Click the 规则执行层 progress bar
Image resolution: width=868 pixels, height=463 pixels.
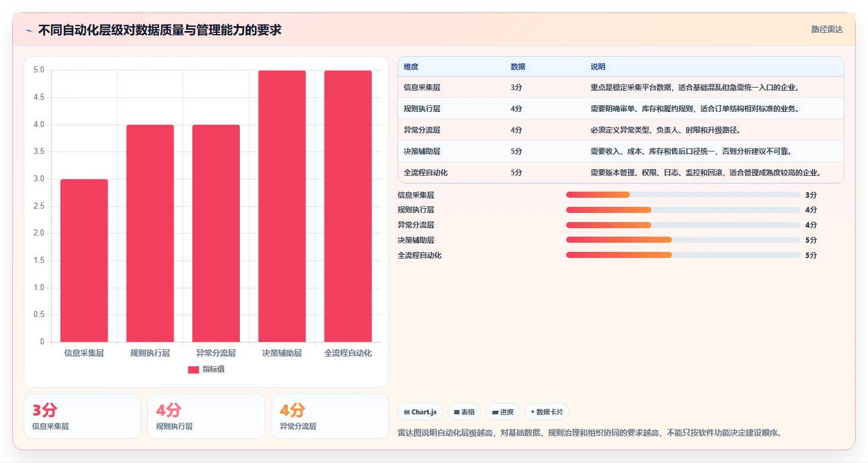tap(683, 210)
